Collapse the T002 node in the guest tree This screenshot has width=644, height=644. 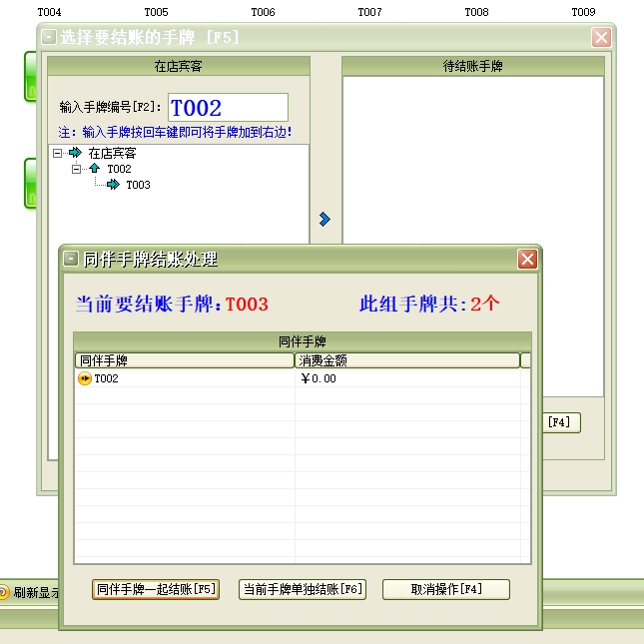point(76,169)
